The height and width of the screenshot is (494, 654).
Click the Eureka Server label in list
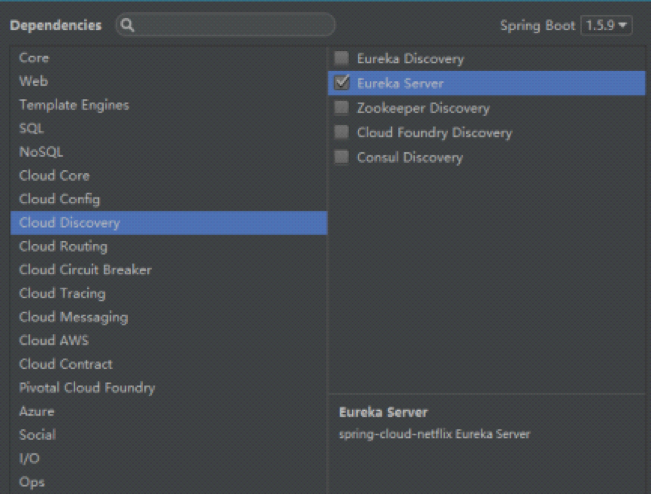tap(400, 83)
